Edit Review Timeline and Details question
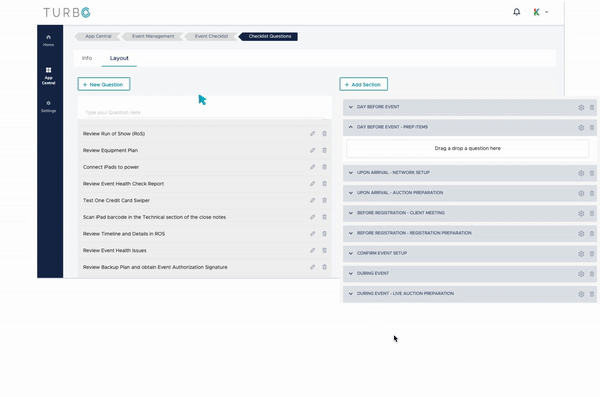The height and width of the screenshot is (397, 600). click(x=313, y=234)
